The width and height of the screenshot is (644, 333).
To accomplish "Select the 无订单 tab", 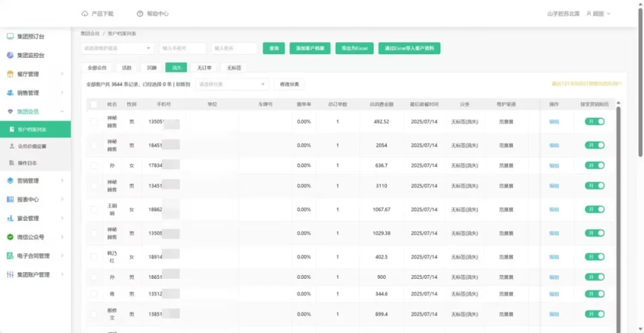I will (205, 68).
